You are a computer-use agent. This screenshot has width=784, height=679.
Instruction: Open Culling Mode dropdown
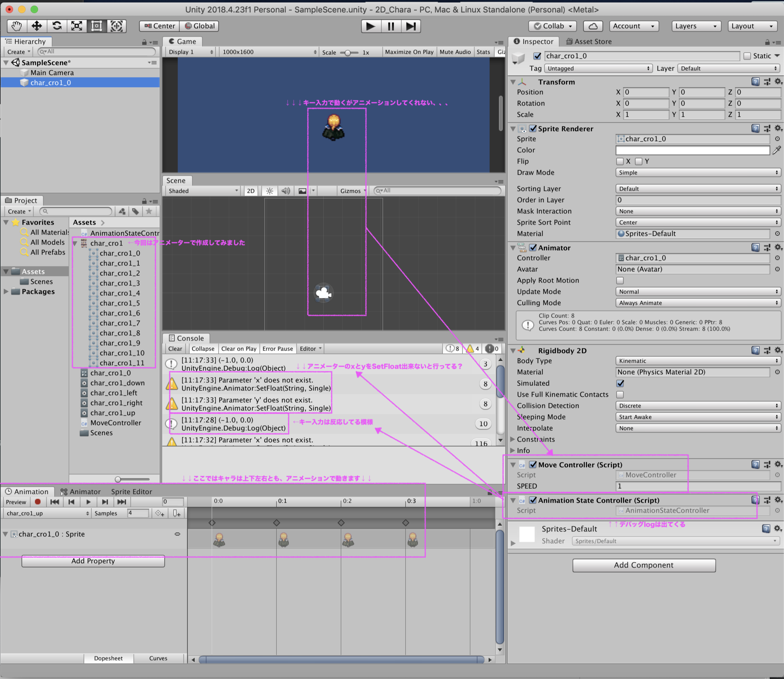click(x=698, y=303)
